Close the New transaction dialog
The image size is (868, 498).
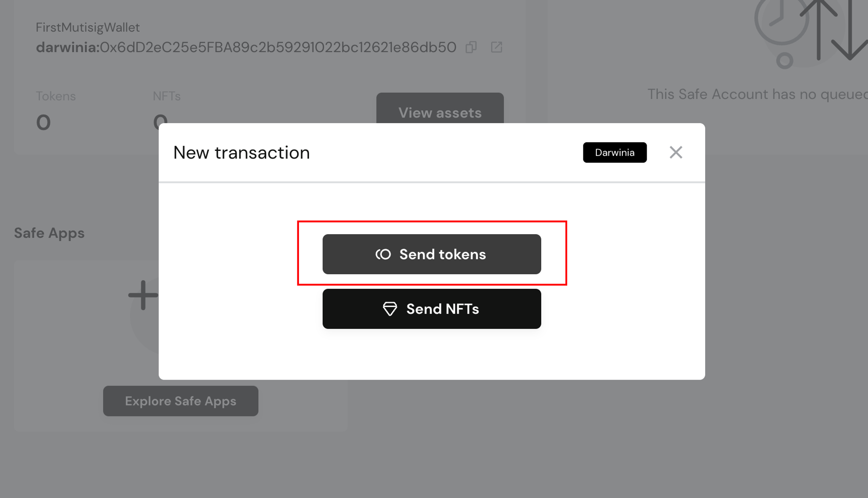point(676,152)
